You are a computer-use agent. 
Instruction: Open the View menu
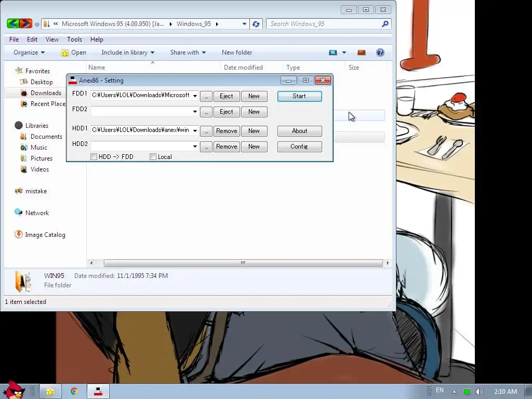pyautogui.click(x=52, y=39)
